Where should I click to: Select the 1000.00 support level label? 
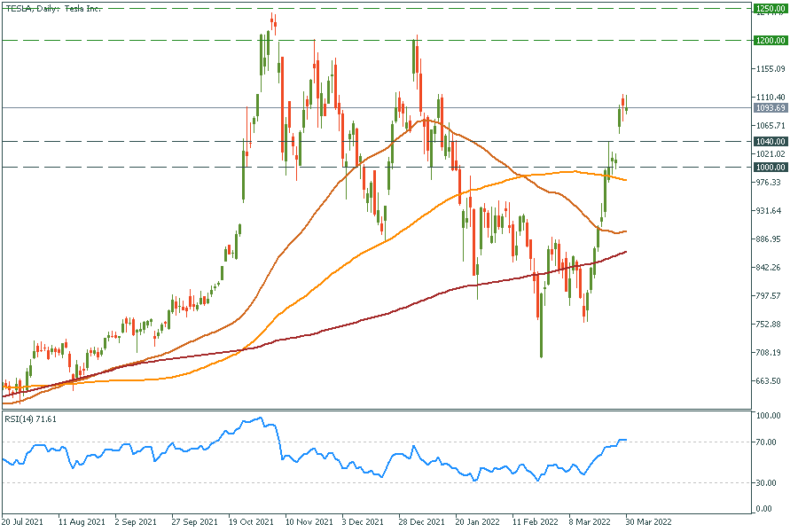(x=768, y=167)
